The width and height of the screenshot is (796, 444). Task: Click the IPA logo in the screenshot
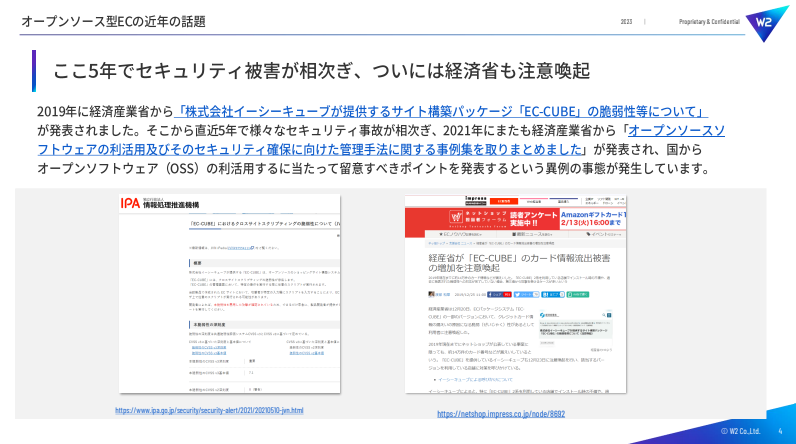point(130,203)
